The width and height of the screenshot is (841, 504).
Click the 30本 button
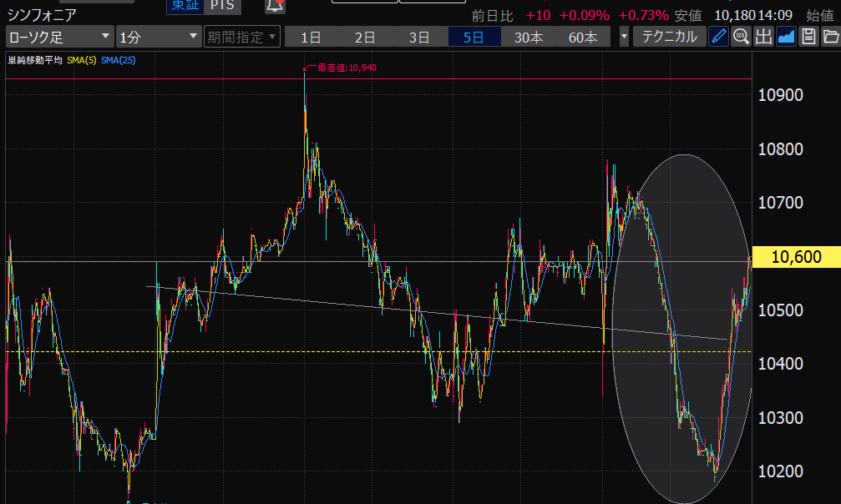click(528, 37)
